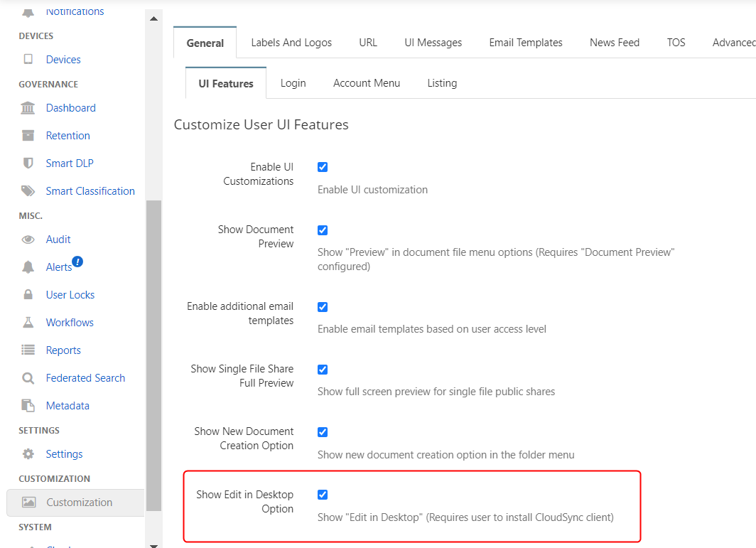Go to Reports in the sidebar

[x=63, y=350]
